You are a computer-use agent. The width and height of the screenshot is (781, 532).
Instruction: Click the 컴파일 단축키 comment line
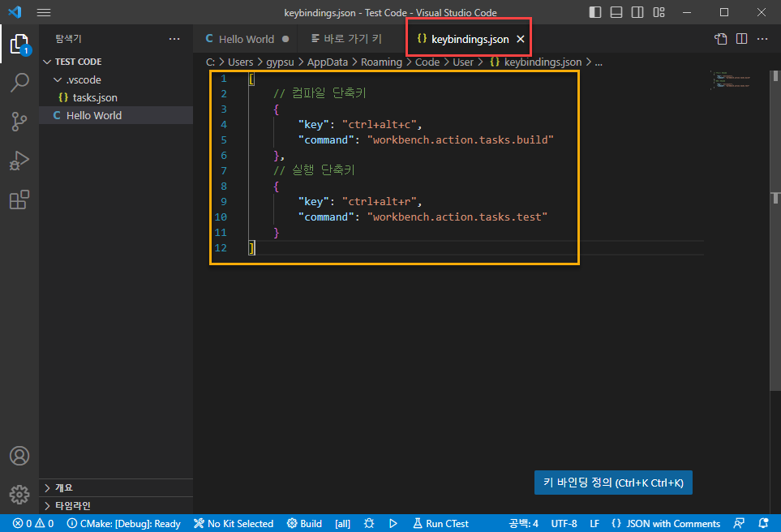[x=320, y=93]
